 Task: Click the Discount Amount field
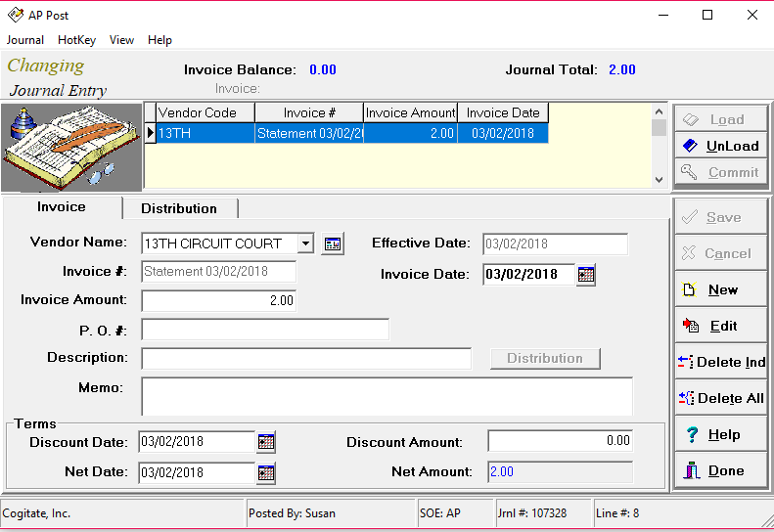(x=561, y=441)
